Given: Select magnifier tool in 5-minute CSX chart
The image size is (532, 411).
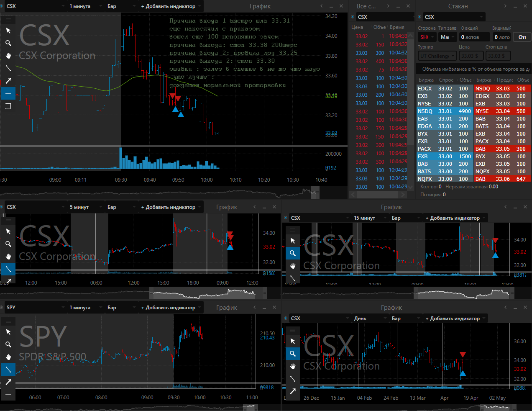Looking at the screenshot, I should pyautogui.click(x=8, y=244).
